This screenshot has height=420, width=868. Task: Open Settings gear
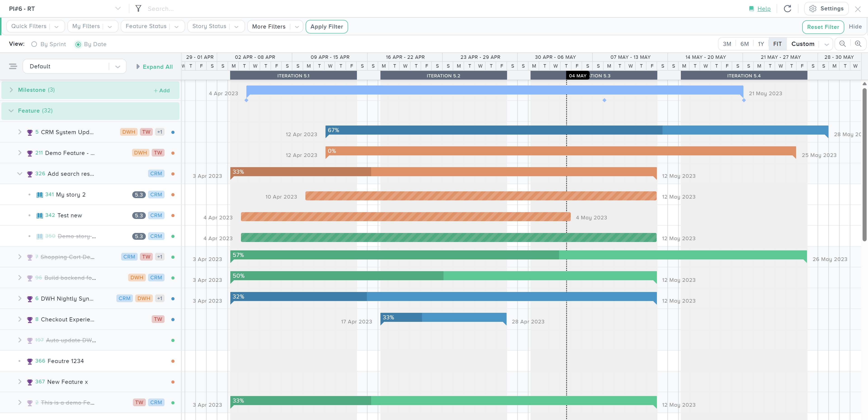coord(812,9)
